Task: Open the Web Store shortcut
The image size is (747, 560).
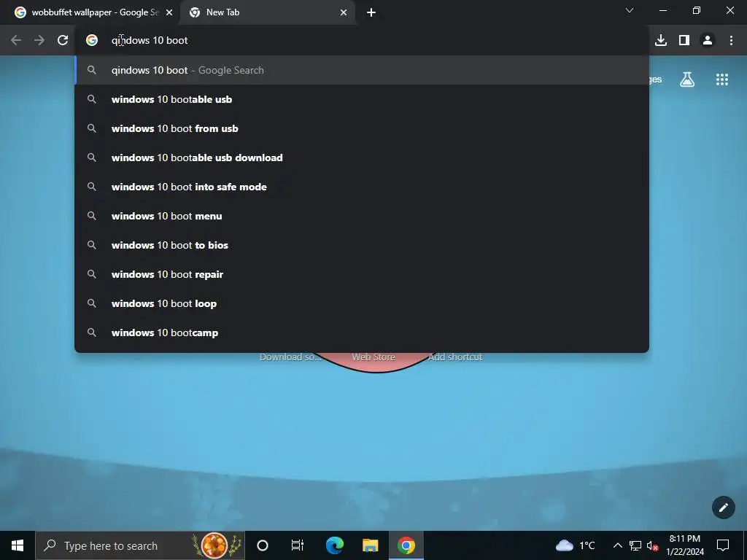Action: (373, 357)
